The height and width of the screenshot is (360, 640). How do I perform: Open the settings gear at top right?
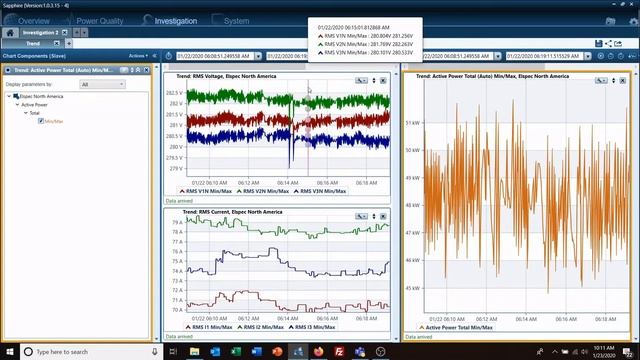[x=633, y=21]
